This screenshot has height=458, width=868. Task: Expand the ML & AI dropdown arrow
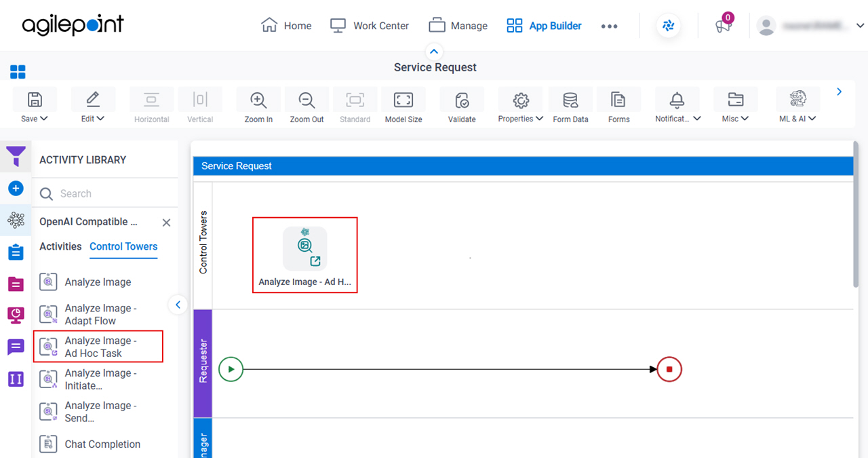point(812,119)
